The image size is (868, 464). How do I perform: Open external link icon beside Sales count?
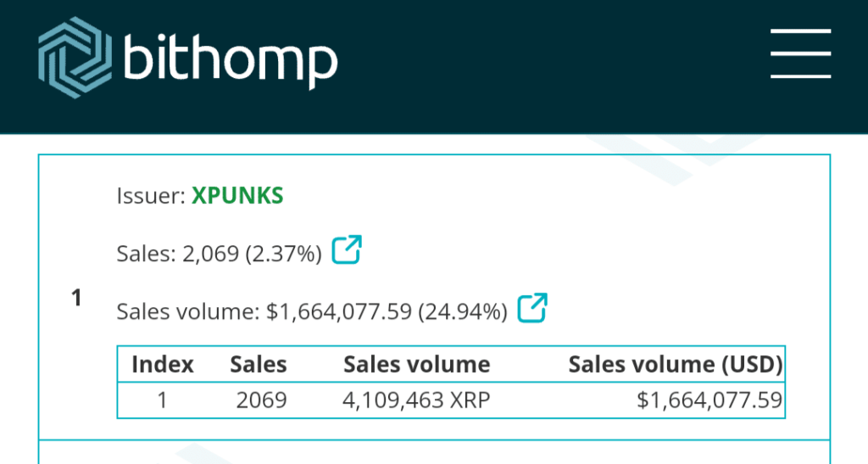[x=347, y=250]
